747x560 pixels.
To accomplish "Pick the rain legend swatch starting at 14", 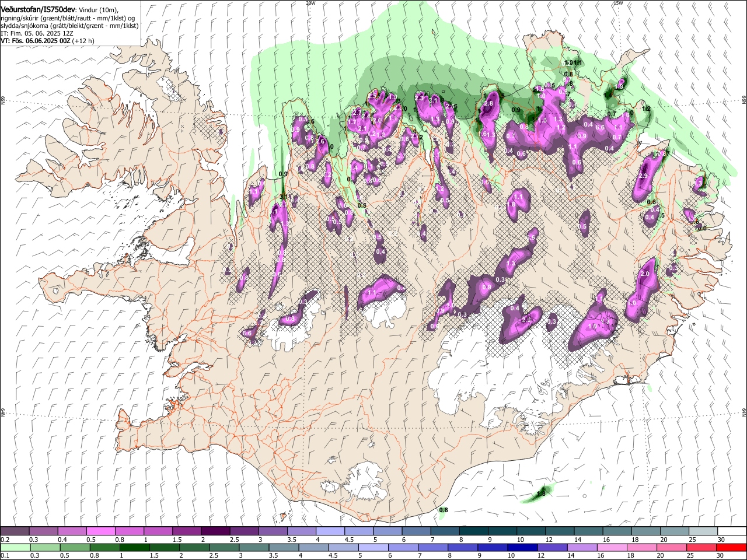I will [x=582, y=547].
